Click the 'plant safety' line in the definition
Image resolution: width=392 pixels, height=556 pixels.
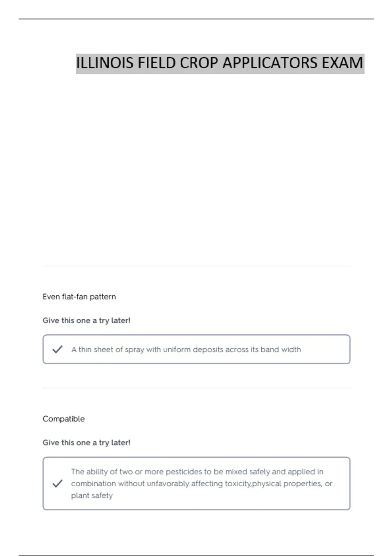pyautogui.click(x=92, y=495)
